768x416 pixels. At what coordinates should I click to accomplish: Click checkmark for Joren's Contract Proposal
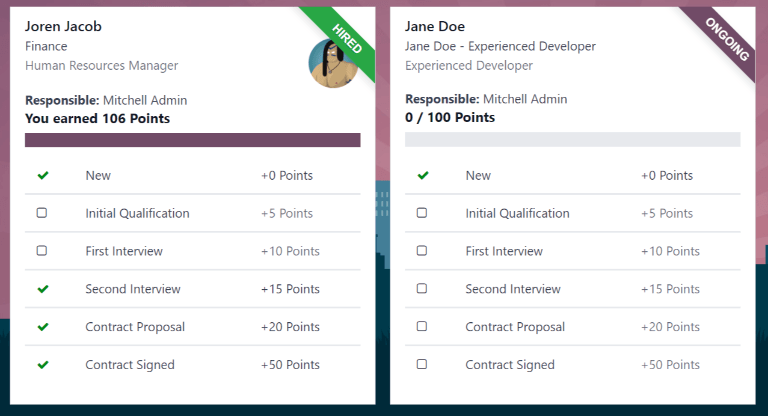(43, 327)
